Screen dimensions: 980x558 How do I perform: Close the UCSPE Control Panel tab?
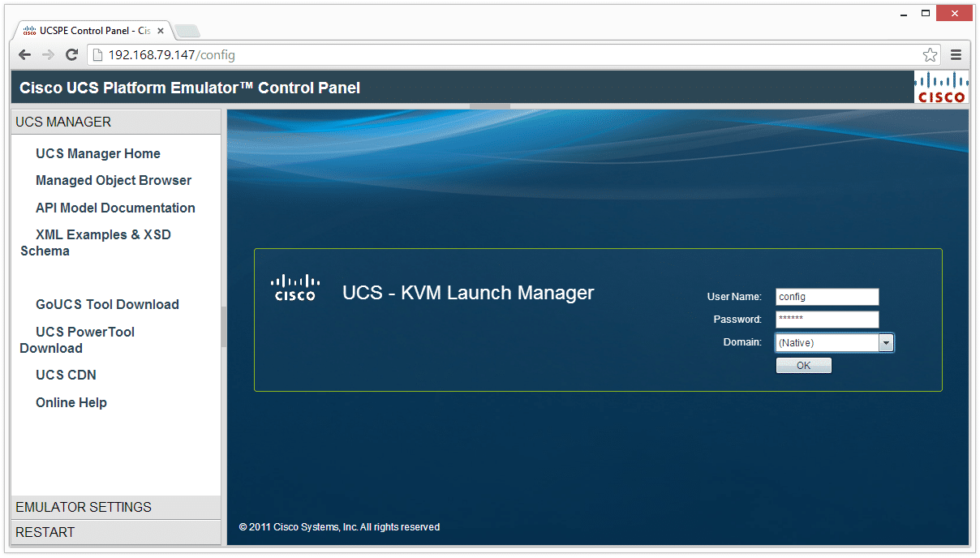[161, 31]
